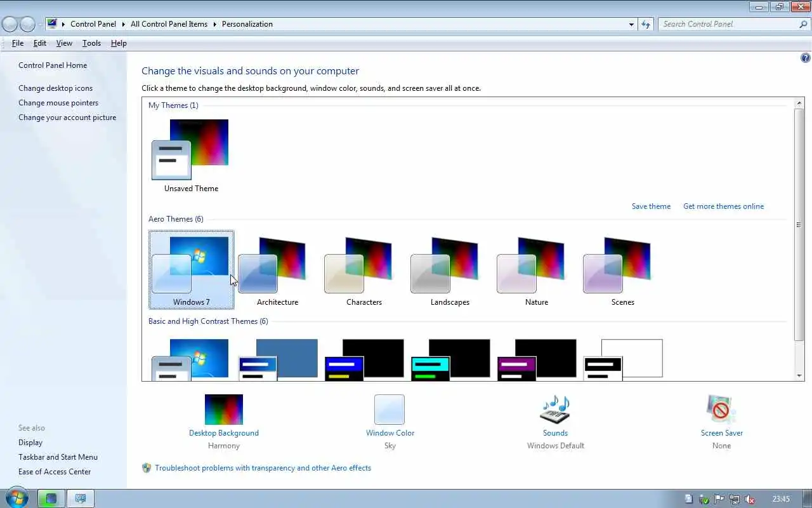Select classic theme with solid blue background

[278, 359]
